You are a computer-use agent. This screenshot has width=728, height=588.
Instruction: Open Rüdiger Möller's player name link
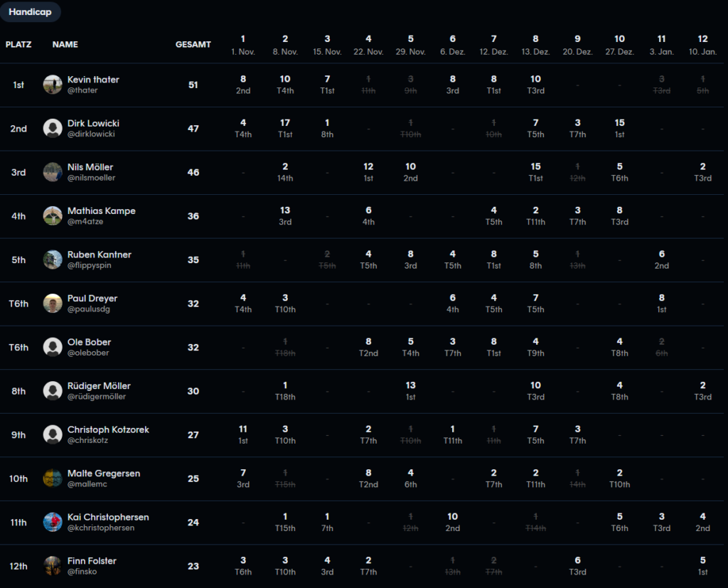point(99,386)
